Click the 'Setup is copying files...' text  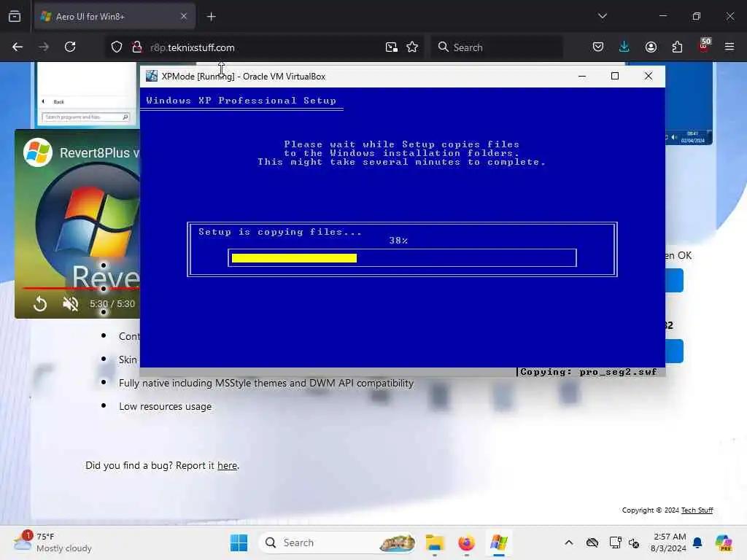[279, 232]
